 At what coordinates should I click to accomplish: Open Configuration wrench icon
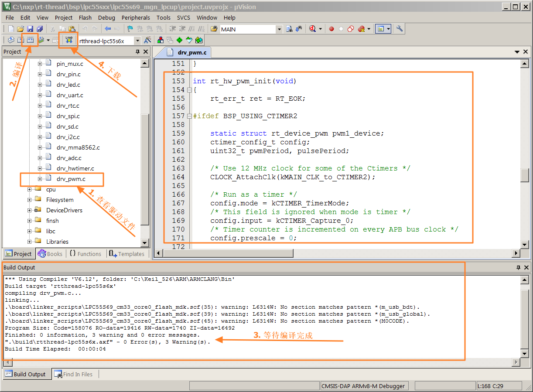click(400, 29)
